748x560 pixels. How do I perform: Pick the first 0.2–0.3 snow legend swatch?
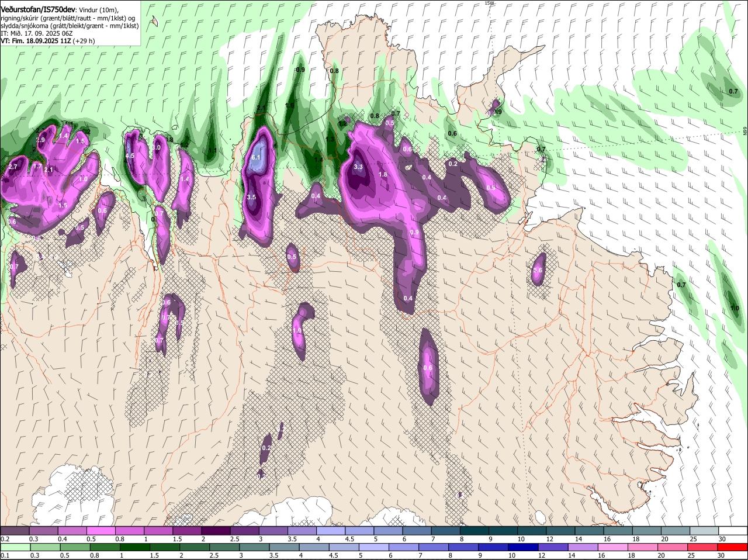(x=15, y=531)
